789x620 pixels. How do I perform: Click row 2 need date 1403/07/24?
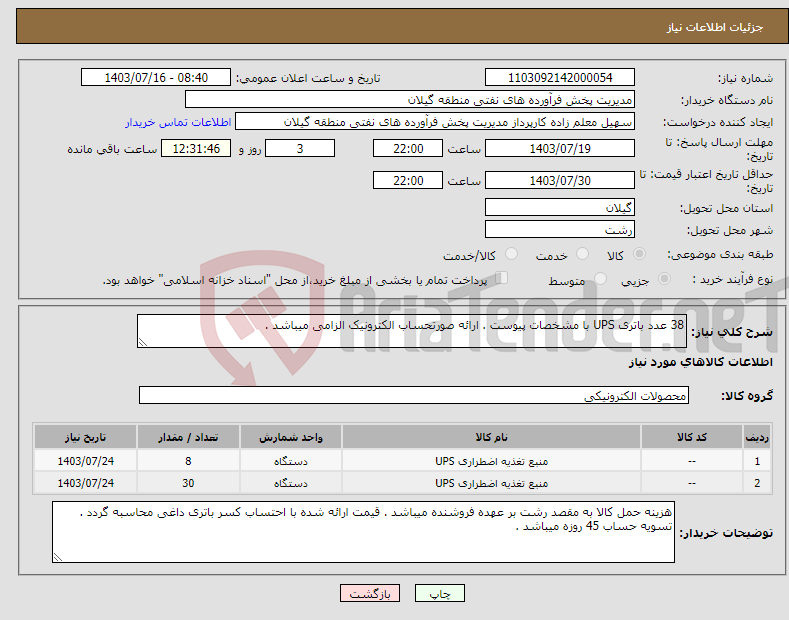tap(86, 483)
